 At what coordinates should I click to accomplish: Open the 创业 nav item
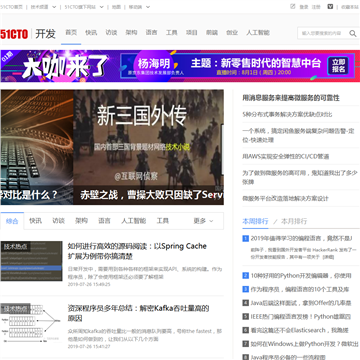[232, 33]
